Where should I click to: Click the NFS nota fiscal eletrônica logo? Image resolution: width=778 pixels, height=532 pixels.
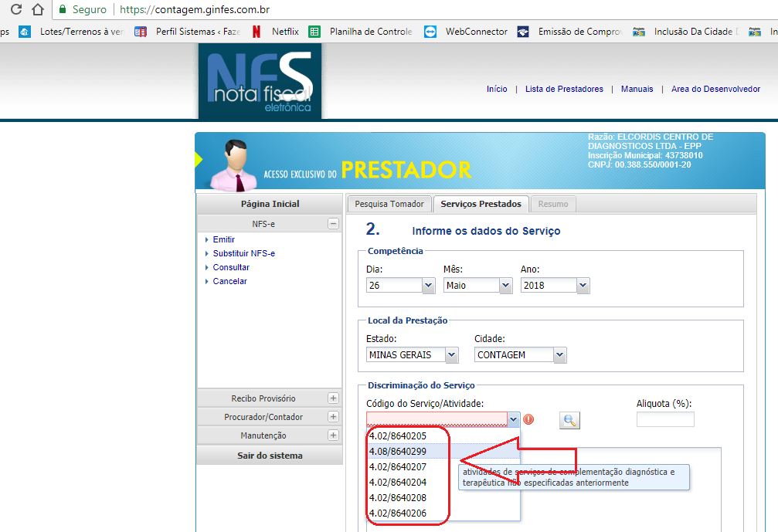260,81
